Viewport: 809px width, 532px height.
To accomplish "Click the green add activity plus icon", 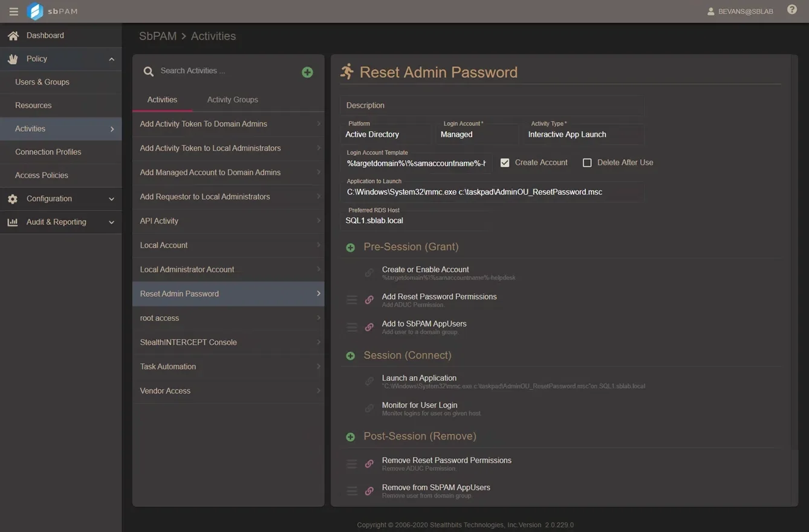I will click(x=307, y=73).
